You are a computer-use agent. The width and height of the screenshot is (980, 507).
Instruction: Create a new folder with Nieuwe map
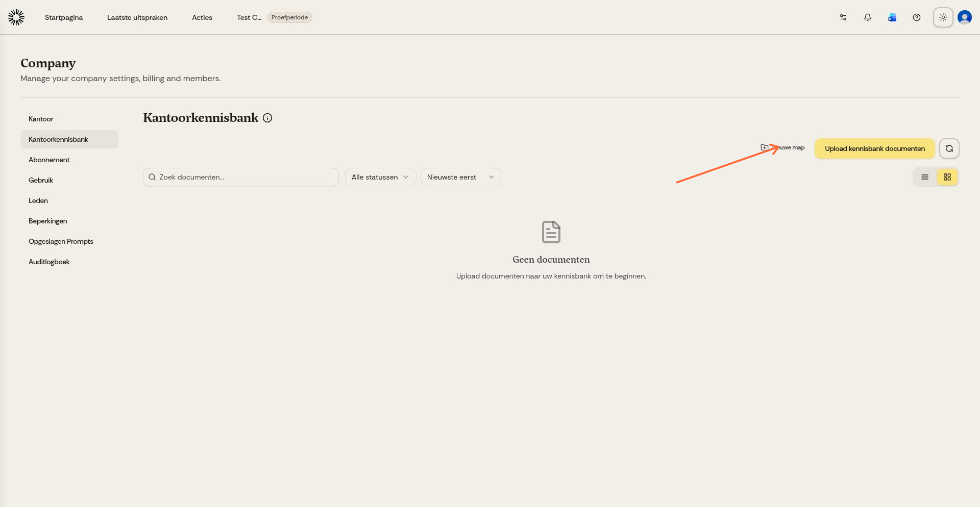click(x=782, y=147)
